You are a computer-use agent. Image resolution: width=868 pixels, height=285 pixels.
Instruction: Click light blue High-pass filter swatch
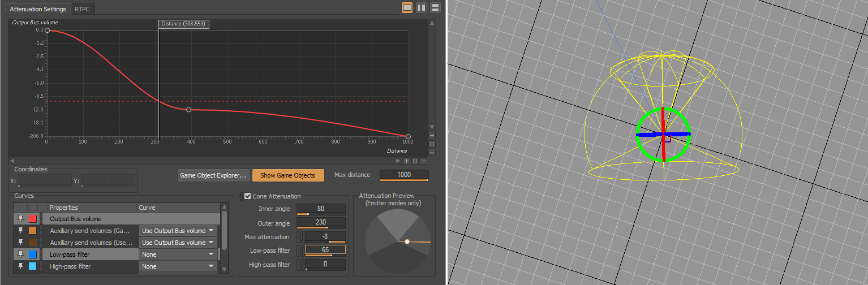pyautogui.click(x=33, y=266)
